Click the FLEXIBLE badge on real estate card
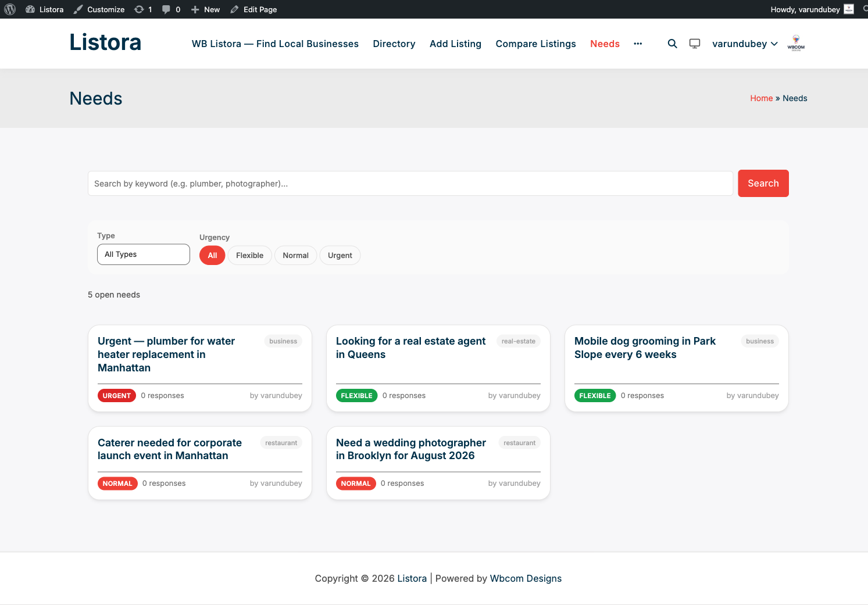Viewport: 868px width, 605px height. click(356, 396)
